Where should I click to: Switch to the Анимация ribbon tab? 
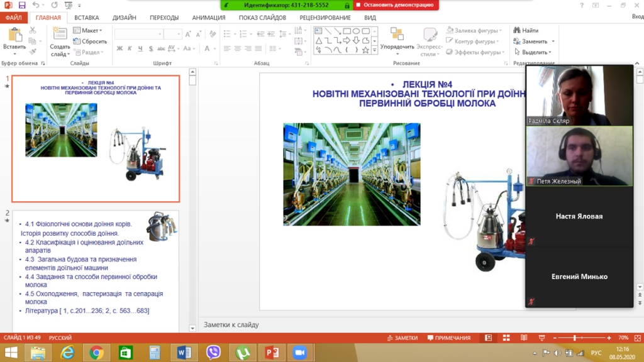[208, 18]
